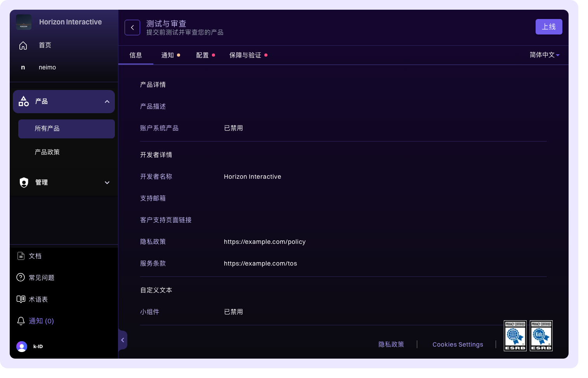Image resolution: width=588 pixels, height=378 pixels.
Task: Open Cookies Settings link
Action: point(458,344)
